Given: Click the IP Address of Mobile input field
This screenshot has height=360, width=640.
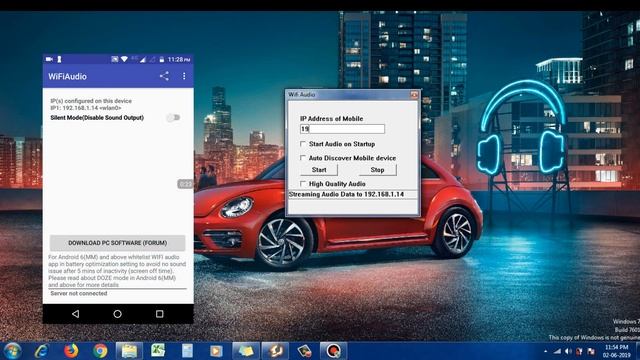Looking at the screenshot, I should pos(342,129).
